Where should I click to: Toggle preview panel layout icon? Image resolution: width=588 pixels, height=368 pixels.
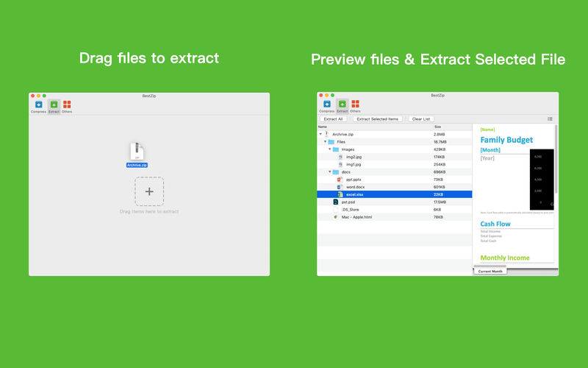tap(550, 119)
